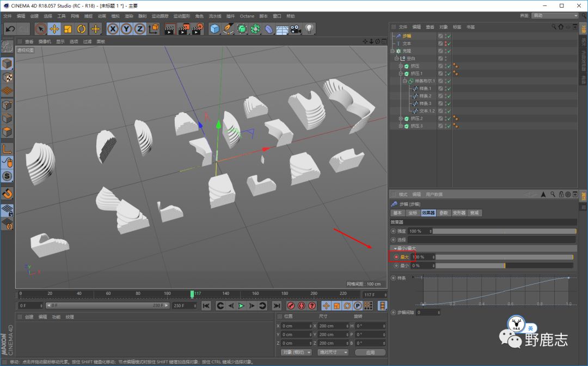Toggle the 最大 keyframe radio dot
The width and height of the screenshot is (588, 366).
[x=396, y=257]
